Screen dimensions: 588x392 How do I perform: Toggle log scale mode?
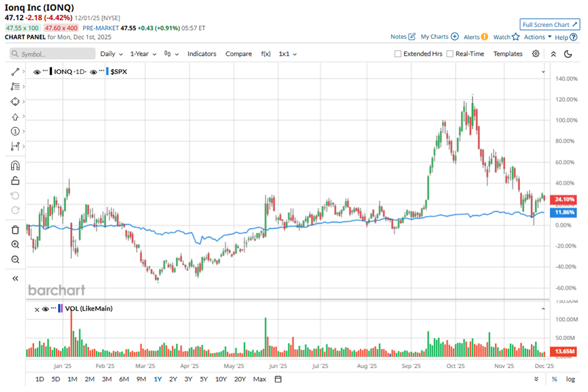[570, 379]
